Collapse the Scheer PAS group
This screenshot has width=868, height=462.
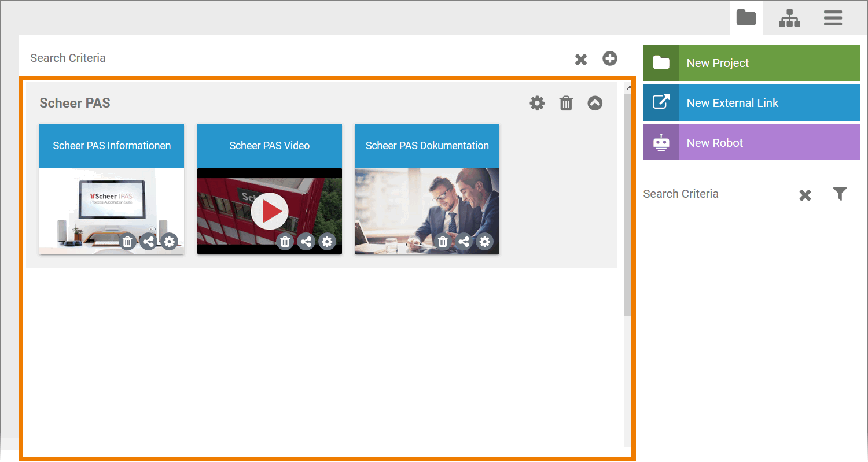595,104
